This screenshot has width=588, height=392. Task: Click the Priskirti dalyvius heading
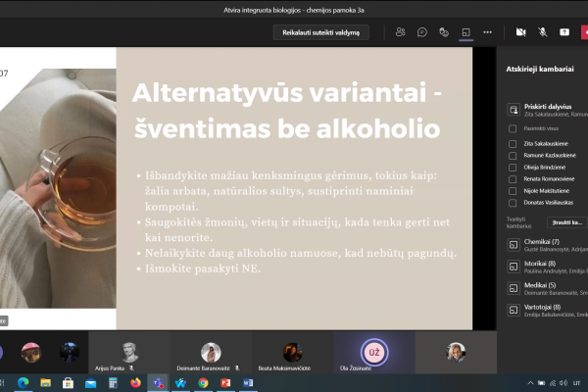[x=548, y=107]
